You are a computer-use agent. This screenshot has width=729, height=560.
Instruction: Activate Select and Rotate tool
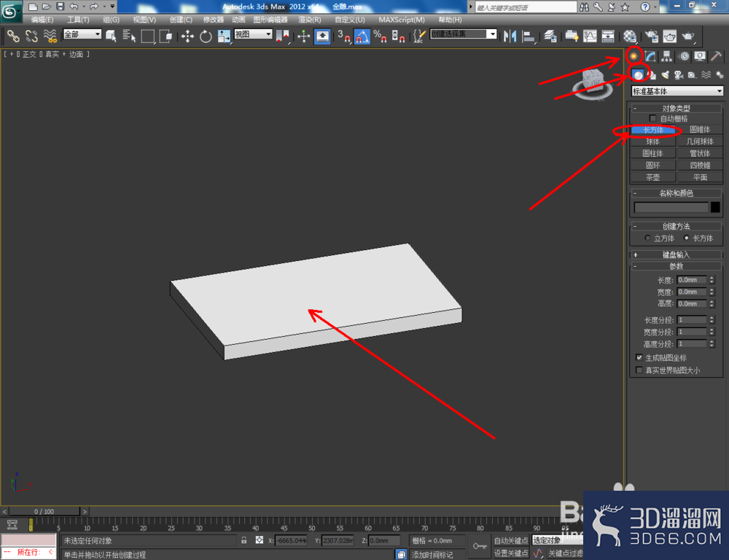(x=206, y=36)
